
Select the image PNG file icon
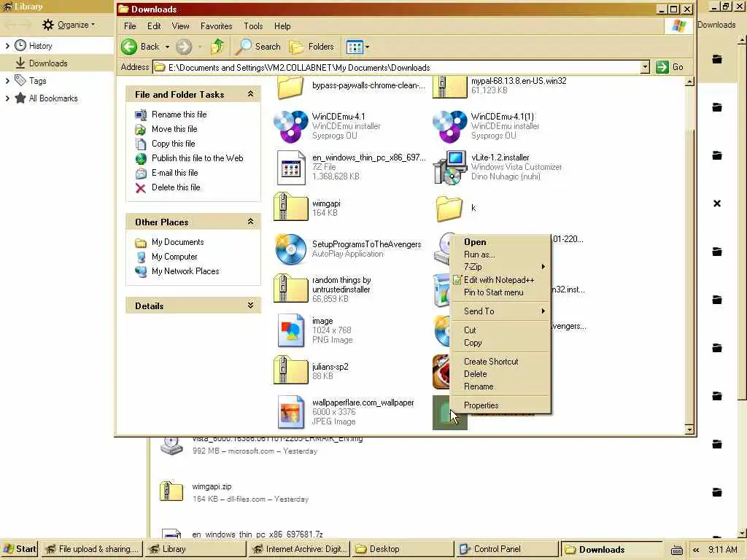[x=290, y=330]
